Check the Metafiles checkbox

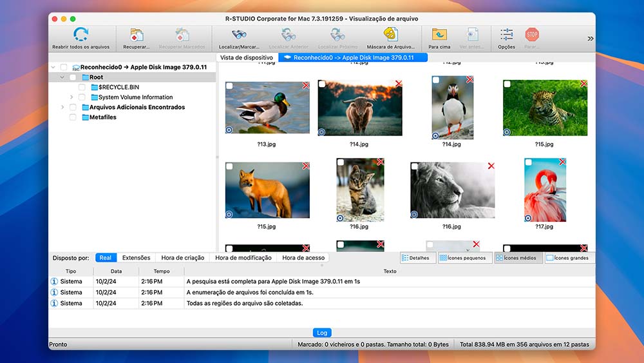coord(73,117)
